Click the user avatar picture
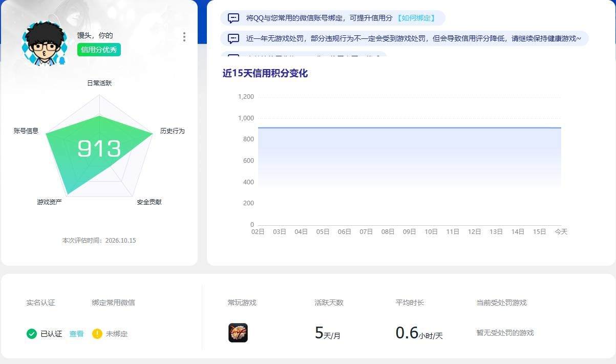Image resolution: width=616 pixels, height=364 pixels. click(45, 44)
